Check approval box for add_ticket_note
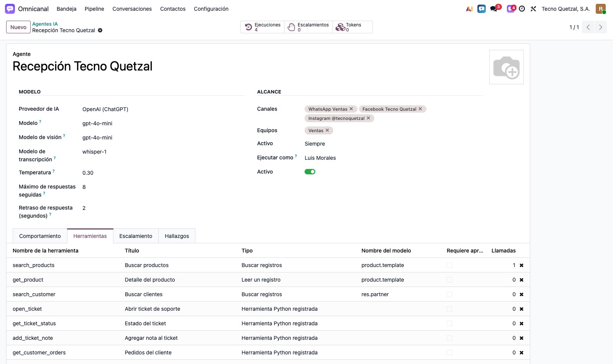This screenshot has width=613, height=364. tap(449, 338)
